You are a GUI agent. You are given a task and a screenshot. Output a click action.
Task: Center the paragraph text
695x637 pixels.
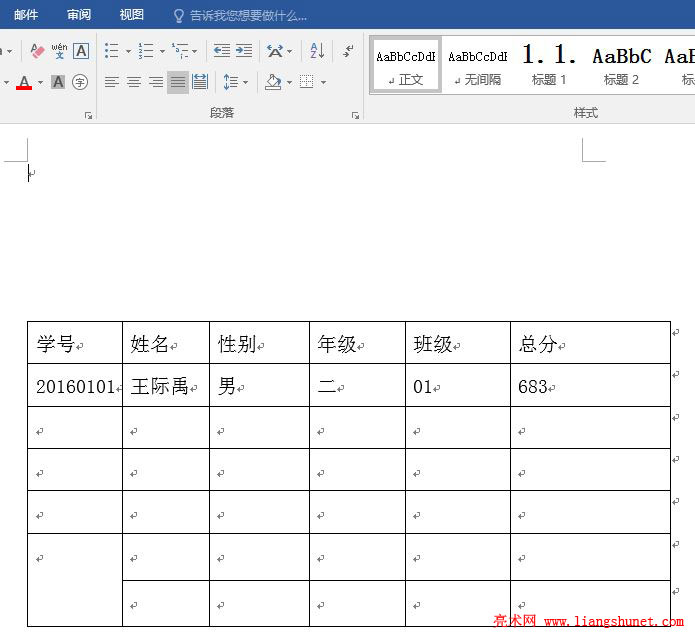tap(134, 82)
